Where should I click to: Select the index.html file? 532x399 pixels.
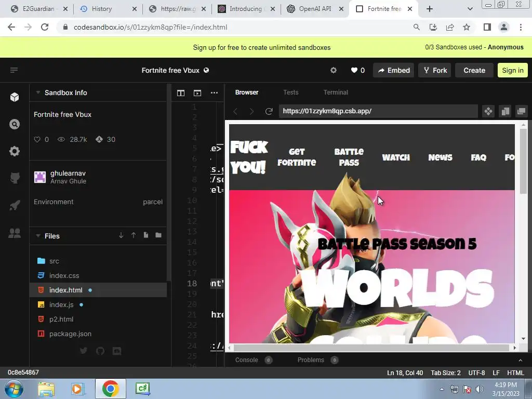pos(98,290)
